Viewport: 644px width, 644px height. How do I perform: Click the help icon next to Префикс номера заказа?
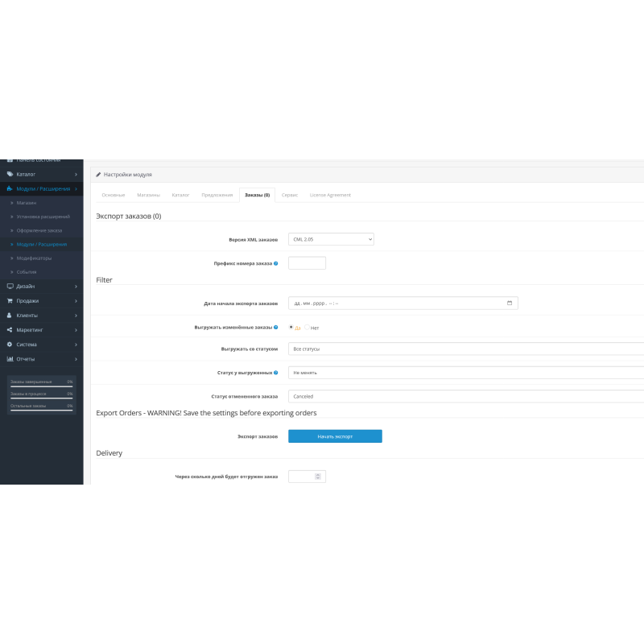point(276,263)
